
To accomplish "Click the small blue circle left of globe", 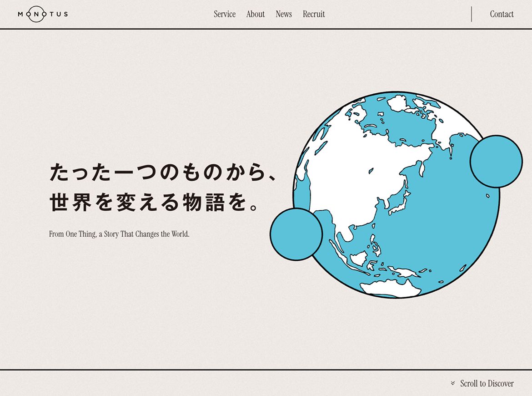I will click(296, 234).
